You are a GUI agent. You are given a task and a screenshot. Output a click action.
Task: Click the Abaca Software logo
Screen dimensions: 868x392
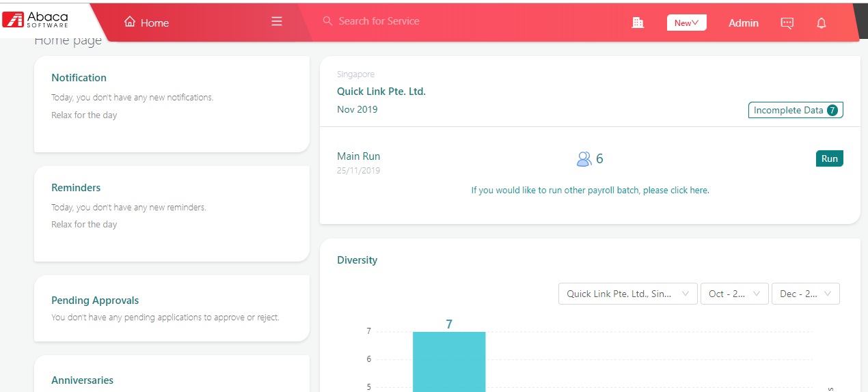click(36, 18)
